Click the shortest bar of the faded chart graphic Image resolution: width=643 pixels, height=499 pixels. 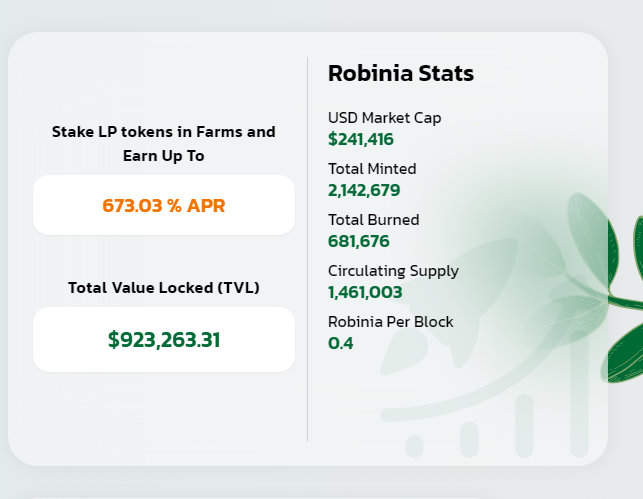(x=415, y=446)
